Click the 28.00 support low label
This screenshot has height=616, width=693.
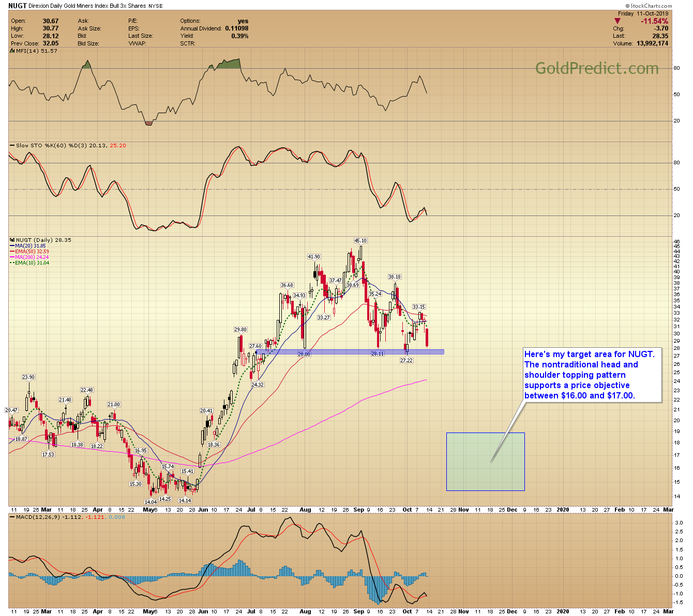[x=304, y=354]
